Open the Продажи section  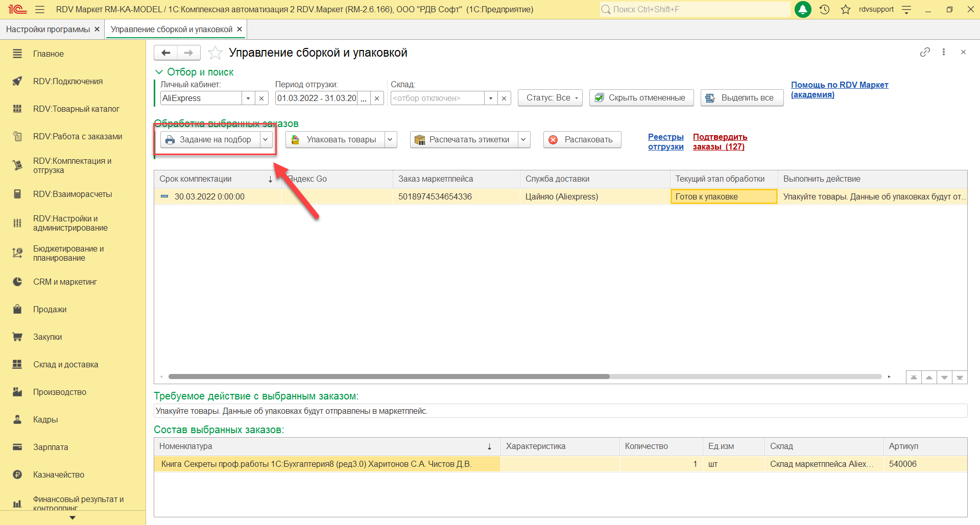pyautogui.click(x=73, y=309)
